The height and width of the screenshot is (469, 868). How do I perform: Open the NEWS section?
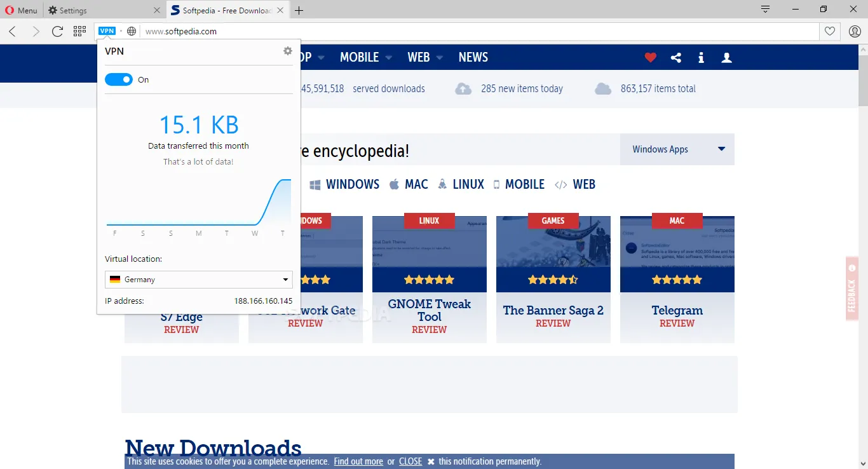point(473,57)
